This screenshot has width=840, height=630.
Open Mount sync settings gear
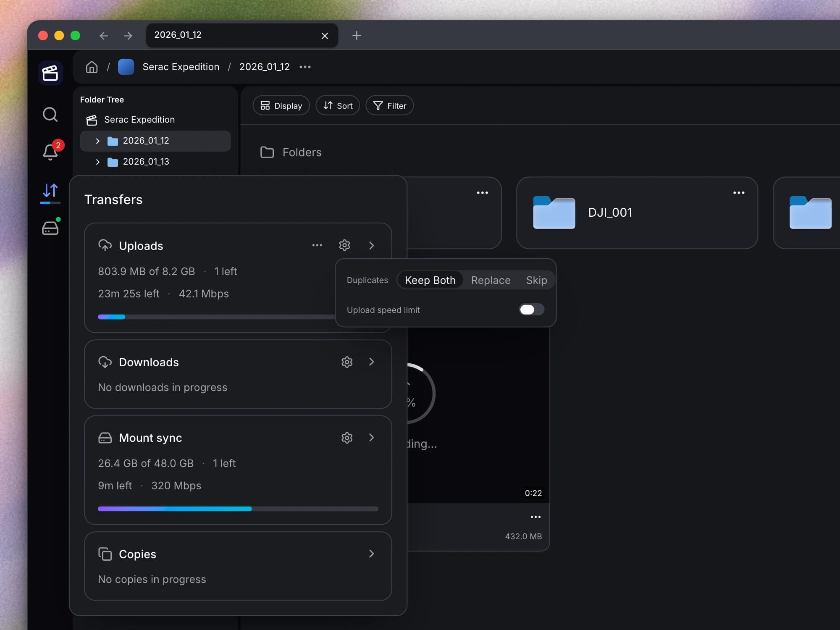(347, 438)
